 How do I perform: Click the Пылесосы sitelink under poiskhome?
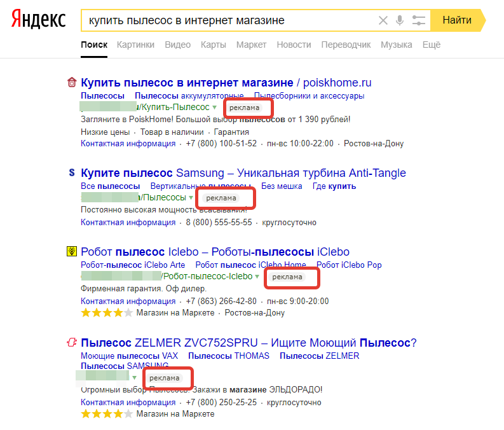(102, 96)
